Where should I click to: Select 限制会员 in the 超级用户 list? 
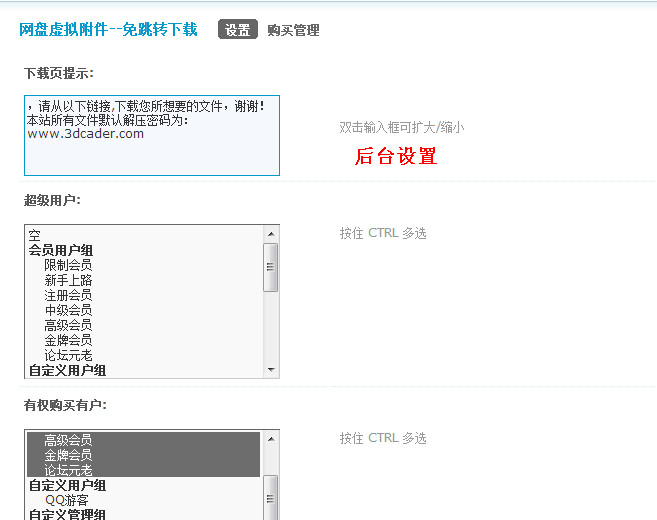[x=145, y=265]
